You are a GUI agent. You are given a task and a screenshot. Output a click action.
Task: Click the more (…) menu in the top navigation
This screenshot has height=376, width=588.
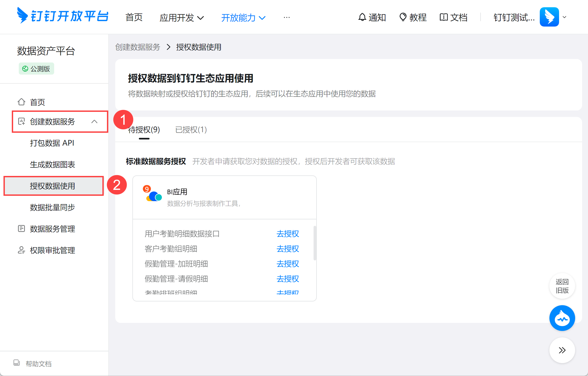[x=286, y=17]
